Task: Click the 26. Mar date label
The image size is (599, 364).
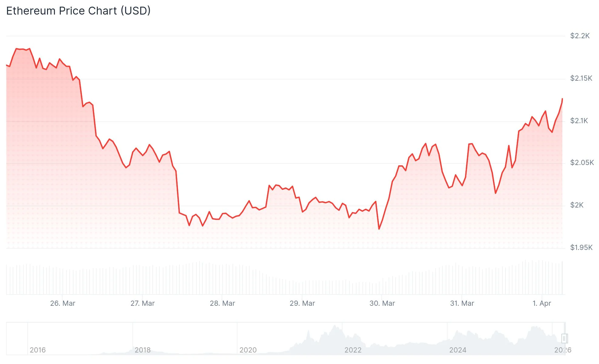Action: coord(63,303)
